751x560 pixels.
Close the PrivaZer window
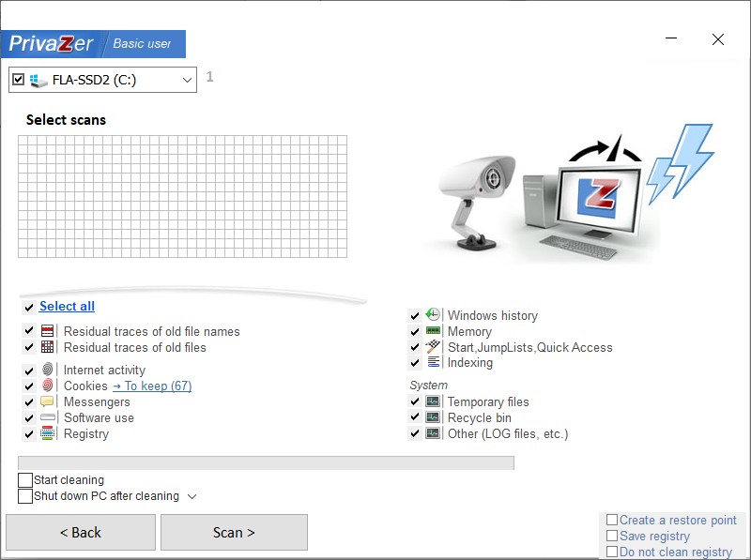(x=717, y=39)
